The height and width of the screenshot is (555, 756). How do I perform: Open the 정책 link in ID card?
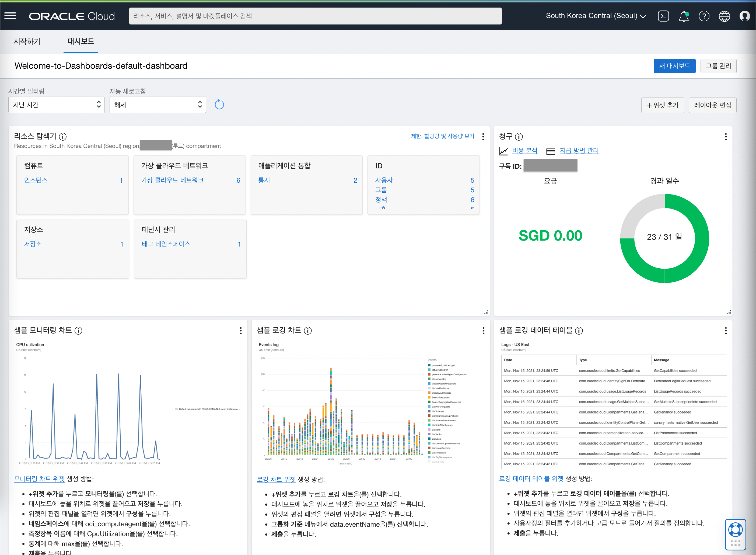381,200
